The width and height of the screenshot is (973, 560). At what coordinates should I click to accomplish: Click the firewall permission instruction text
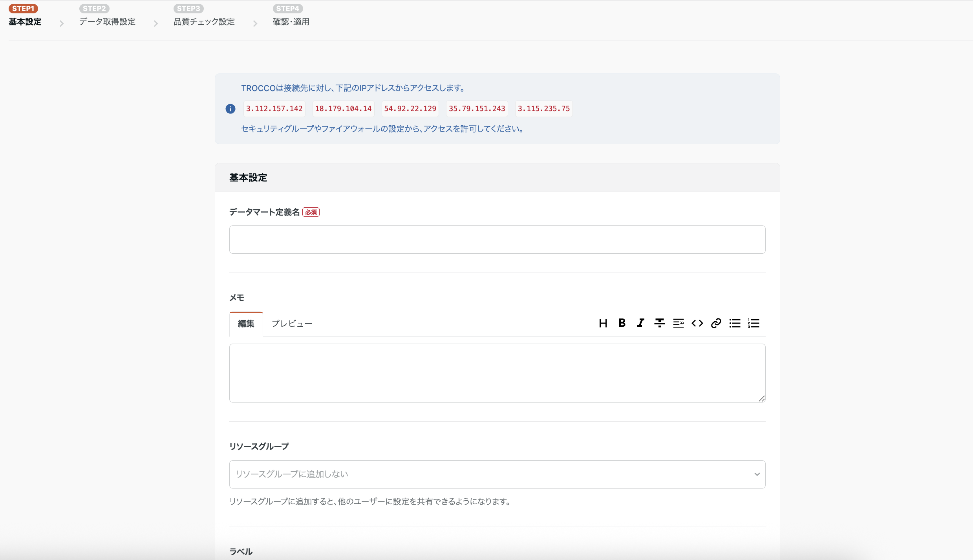[382, 129]
